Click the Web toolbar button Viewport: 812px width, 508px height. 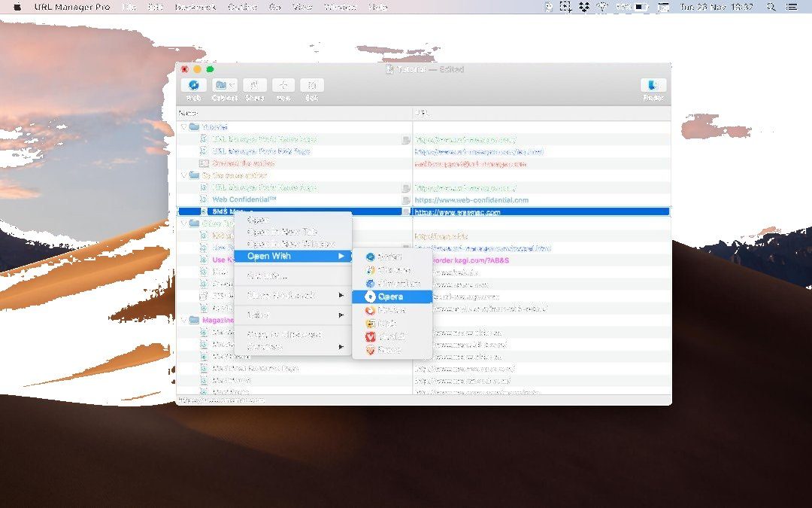(x=194, y=86)
